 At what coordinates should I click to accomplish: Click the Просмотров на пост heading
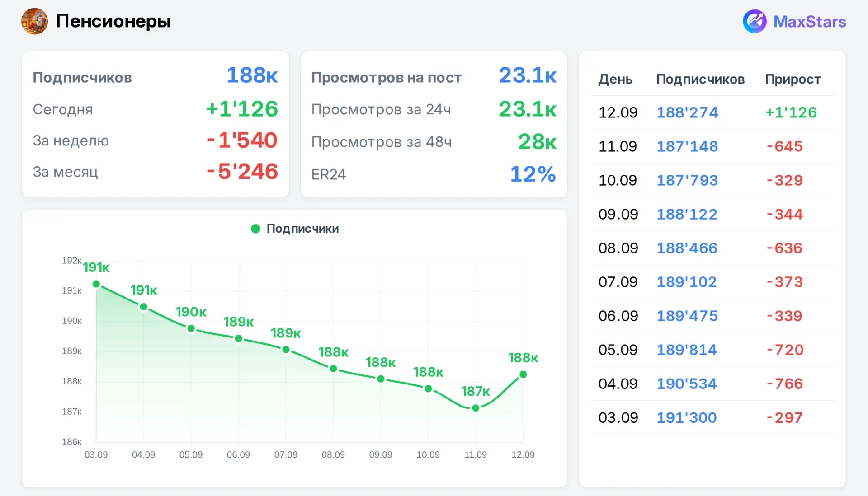click(x=387, y=78)
